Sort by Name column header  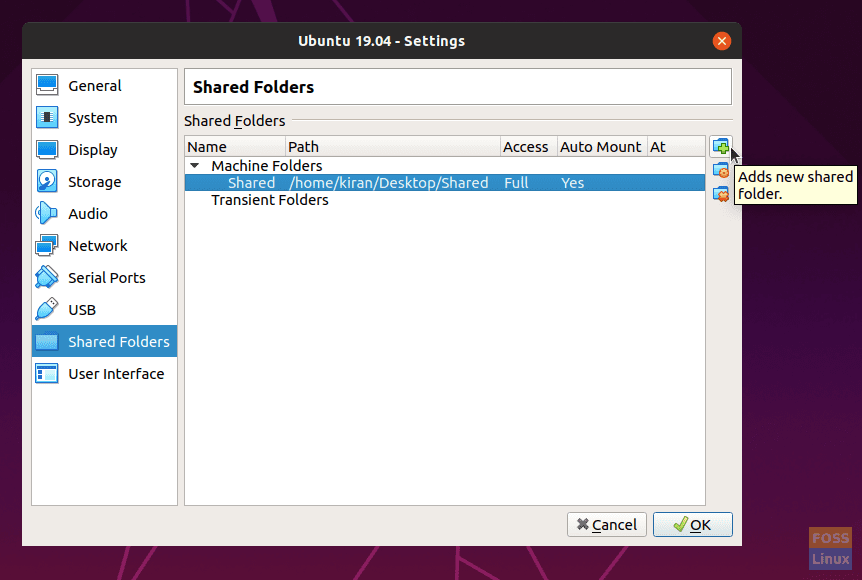pos(235,147)
